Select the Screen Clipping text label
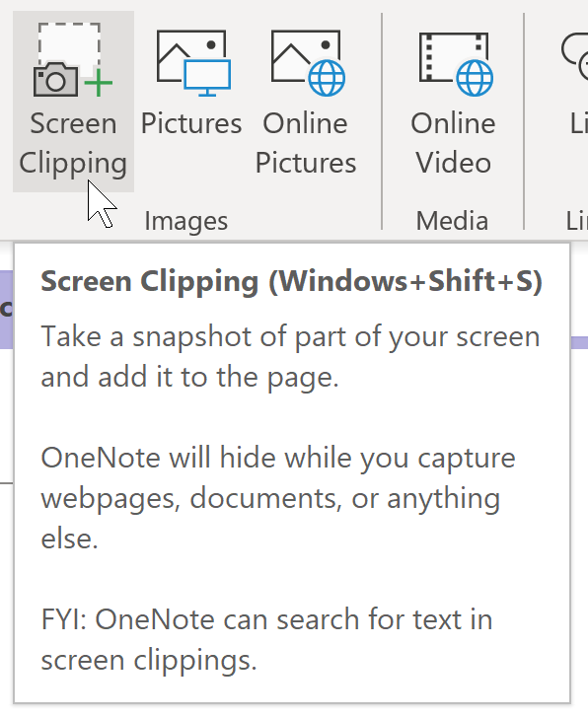 [x=73, y=143]
